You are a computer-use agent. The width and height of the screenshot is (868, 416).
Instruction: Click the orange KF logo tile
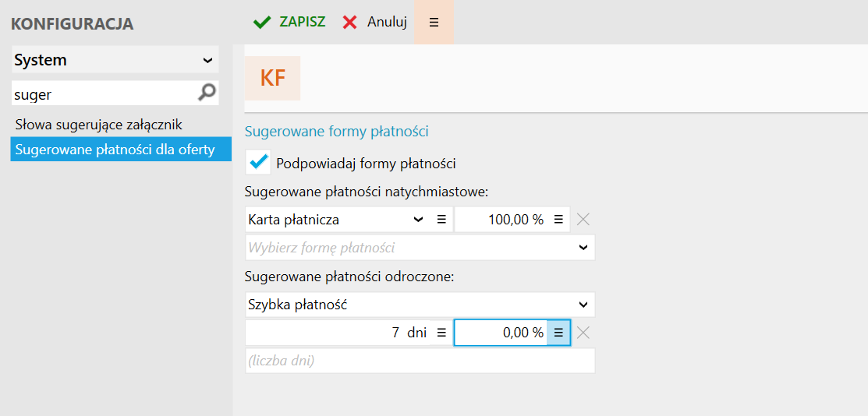point(272,78)
